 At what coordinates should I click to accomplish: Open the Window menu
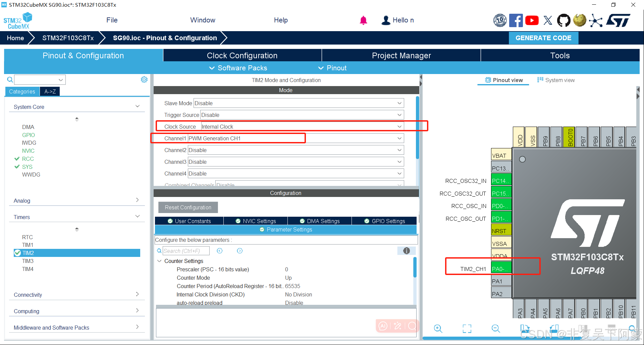[203, 20]
